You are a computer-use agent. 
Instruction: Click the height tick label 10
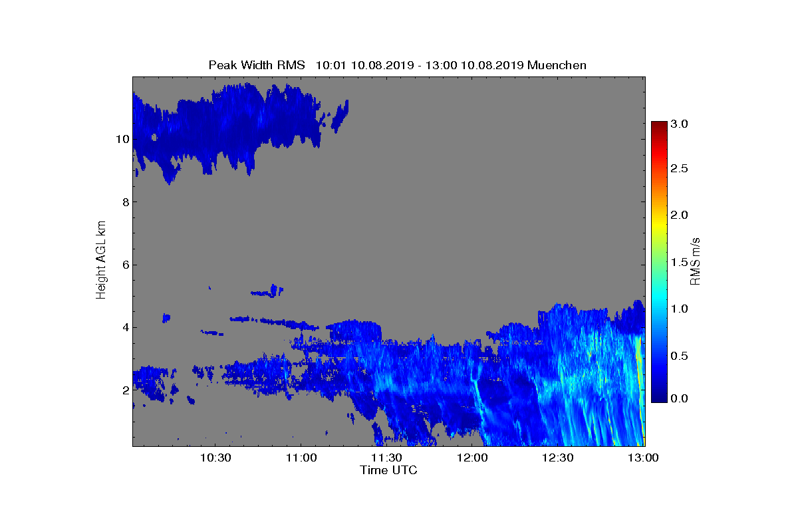pos(122,139)
